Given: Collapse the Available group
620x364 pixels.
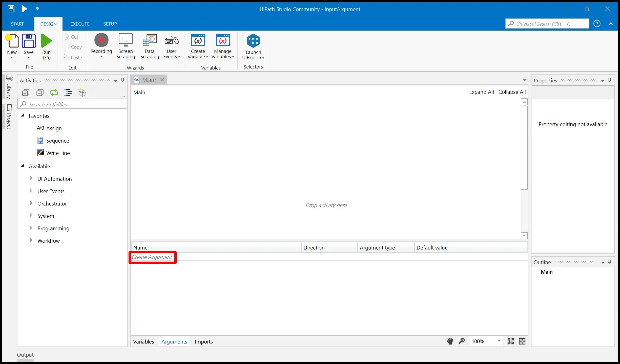Looking at the screenshot, I should [23, 166].
